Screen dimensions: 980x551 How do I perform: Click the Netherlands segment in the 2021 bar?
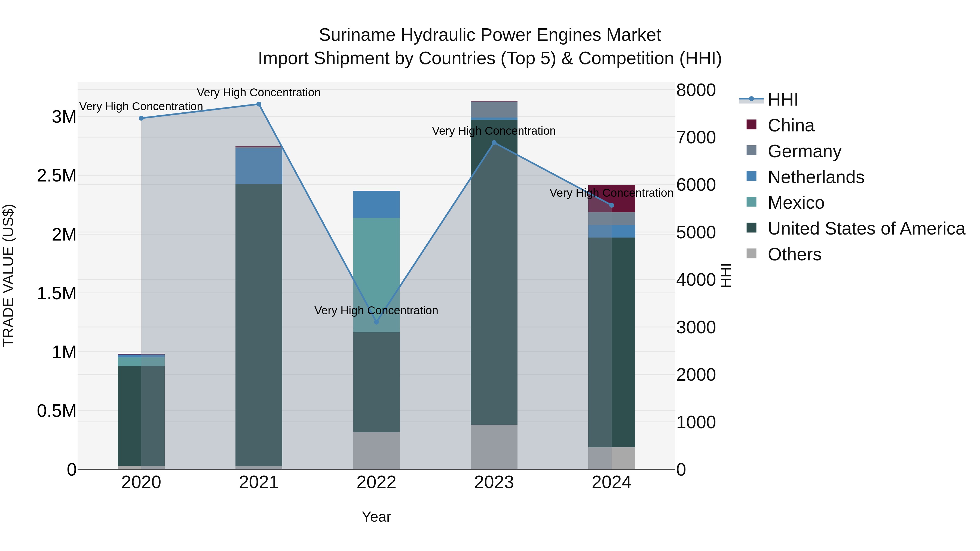[x=259, y=166]
